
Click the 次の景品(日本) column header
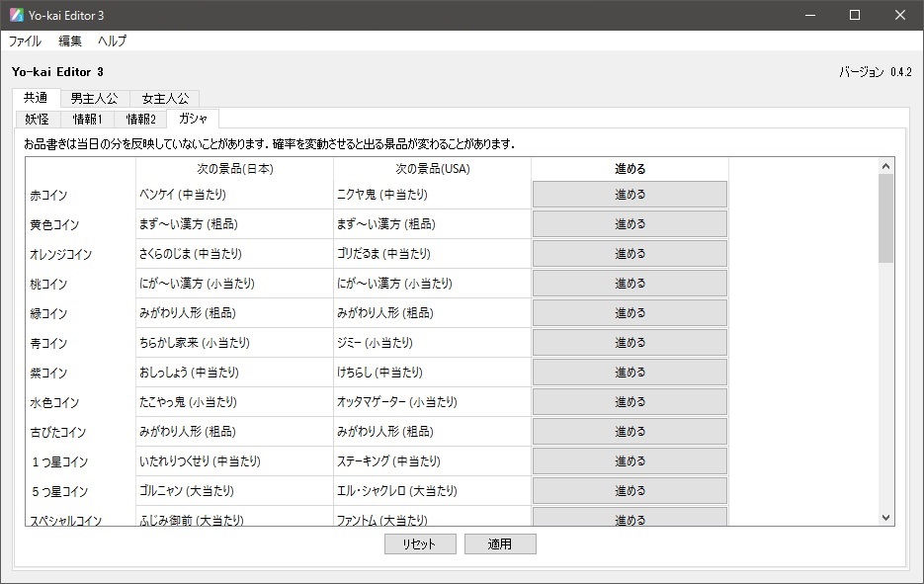point(234,169)
